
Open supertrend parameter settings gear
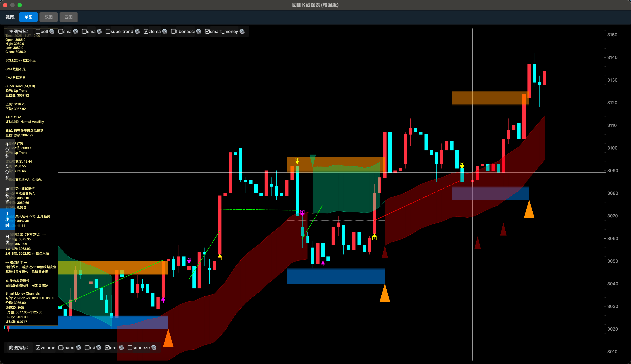137,32
